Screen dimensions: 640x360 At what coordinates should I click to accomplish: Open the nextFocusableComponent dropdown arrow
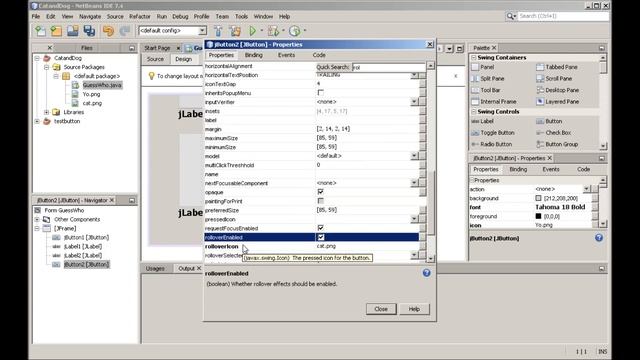pyautogui.click(x=414, y=183)
